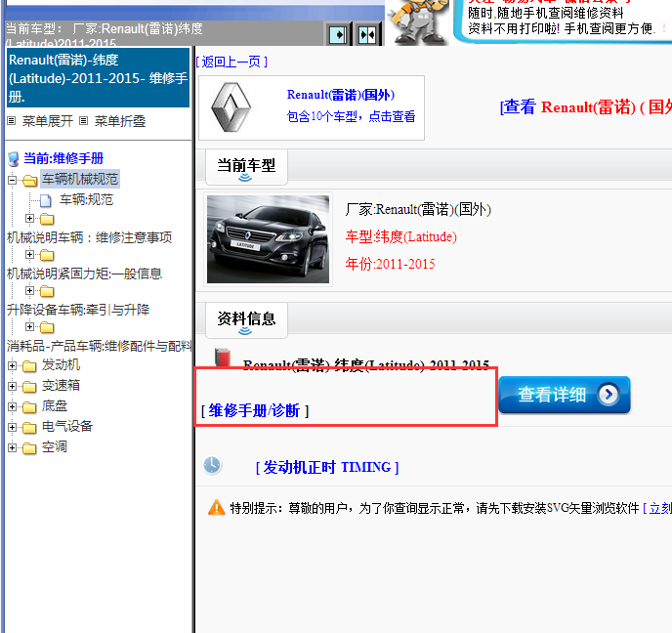Select the 电气设备 tree label

point(67,427)
